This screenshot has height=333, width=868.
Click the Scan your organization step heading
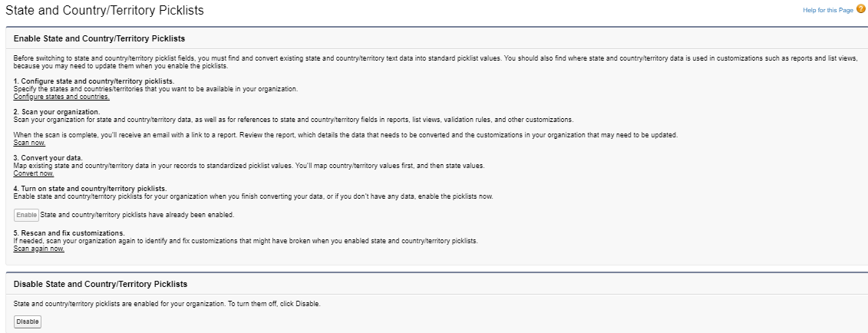click(54, 112)
